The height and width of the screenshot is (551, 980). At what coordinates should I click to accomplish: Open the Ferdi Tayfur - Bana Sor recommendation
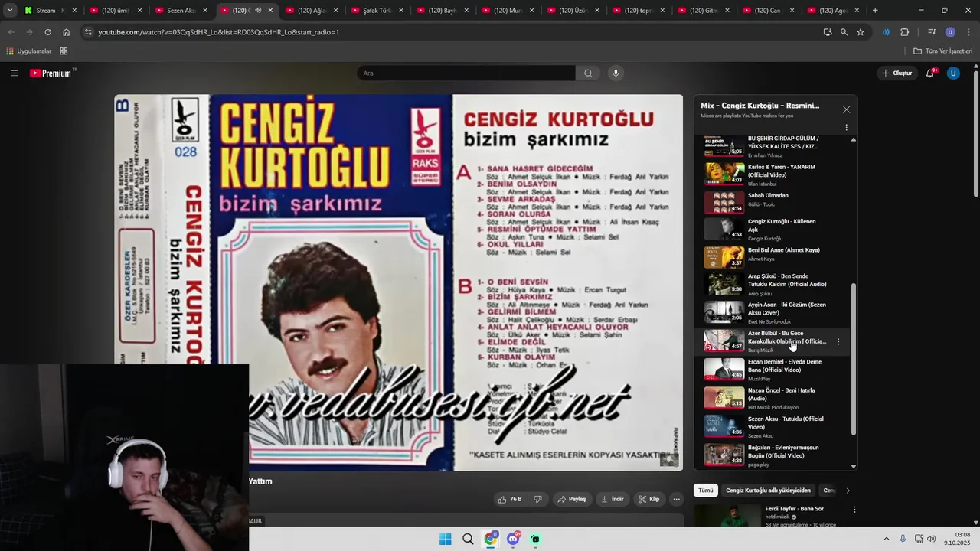(794, 509)
